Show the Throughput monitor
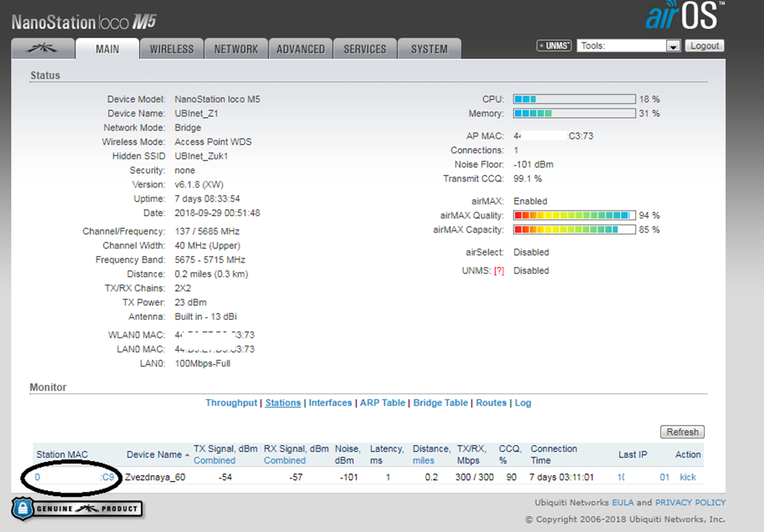Screen dimensions: 764x532 click(x=231, y=403)
